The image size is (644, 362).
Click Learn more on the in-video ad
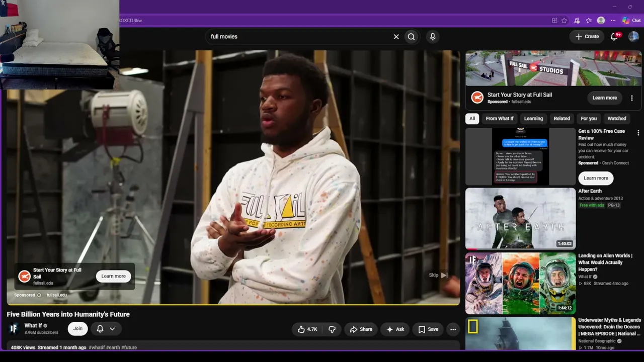click(114, 276)
